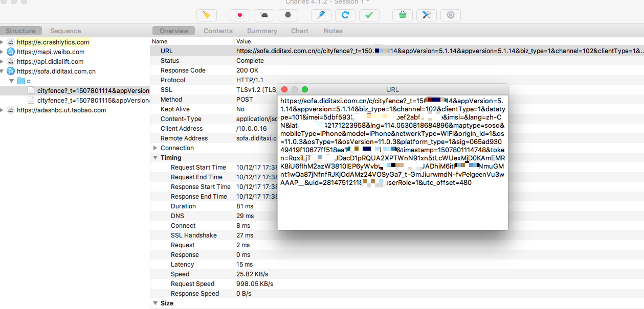Close the URL popup window
The width and height of the screenshot is (644, 309).
pyautogui.click(x=284, y=89)
